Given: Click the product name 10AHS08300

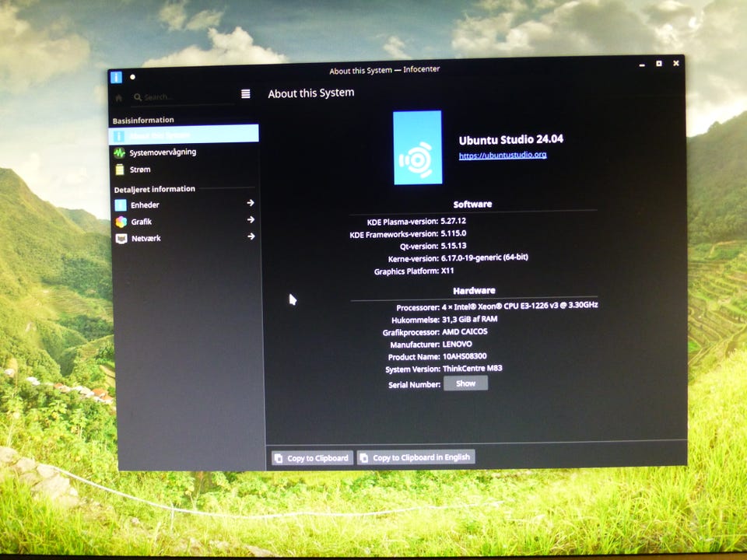Looking at the screenshot, I should [465, 356].
